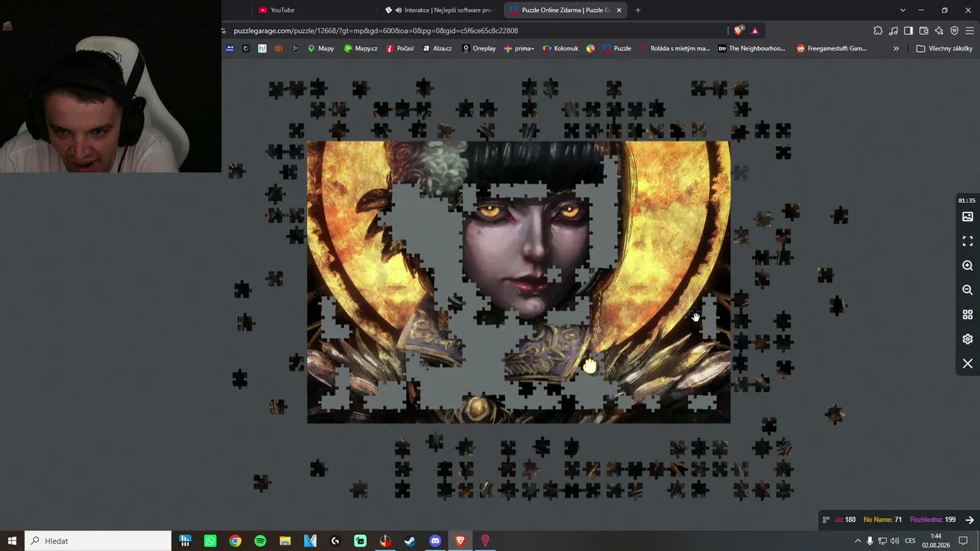
Task: Open the volume control in tray
Action: 895,541
